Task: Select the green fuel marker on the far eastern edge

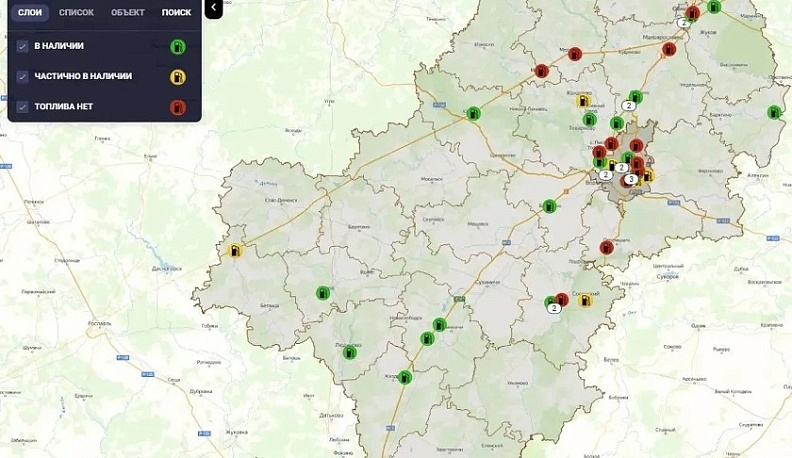Action: pyautogui.click(x=774, y=112)
